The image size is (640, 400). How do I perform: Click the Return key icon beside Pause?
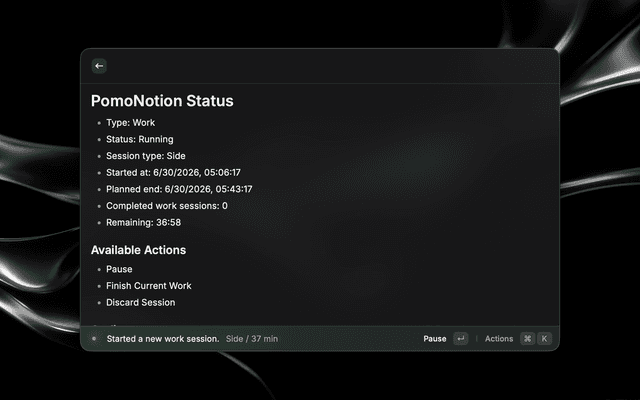click(x=461, y=339)
